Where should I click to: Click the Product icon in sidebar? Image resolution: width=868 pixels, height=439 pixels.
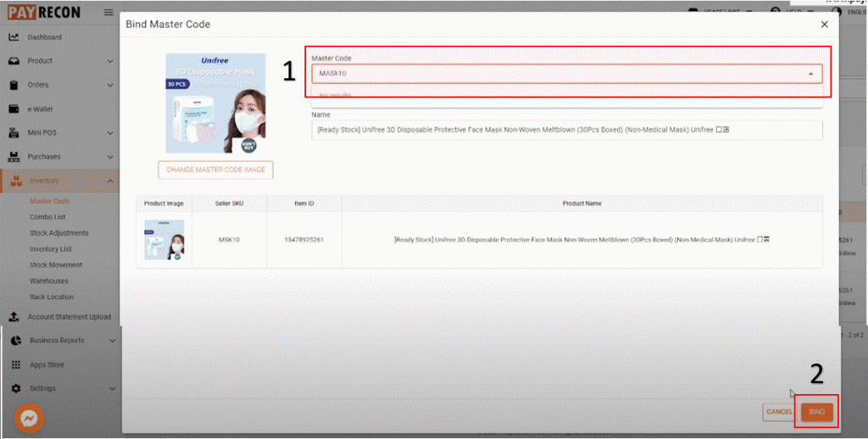tap(14, 61)
